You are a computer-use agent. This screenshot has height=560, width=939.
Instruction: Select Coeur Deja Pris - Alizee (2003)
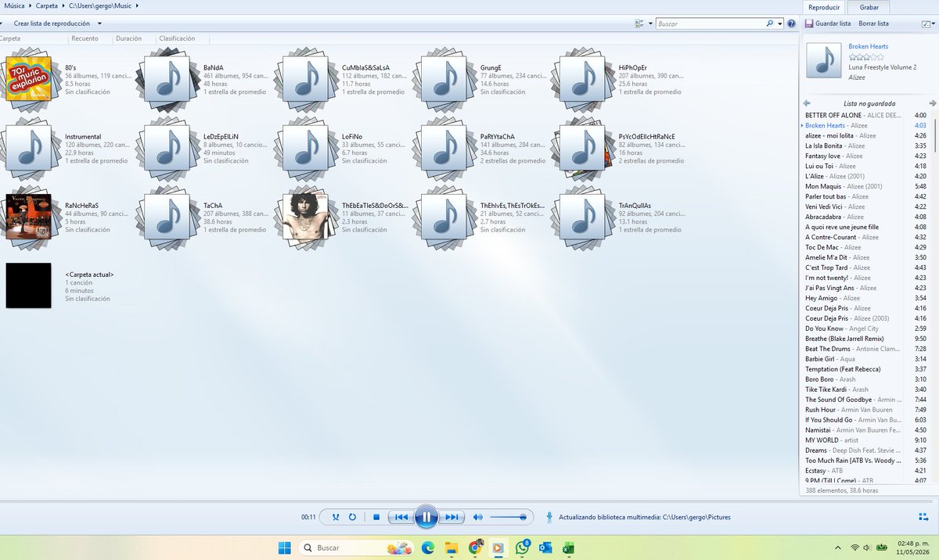coord(866,318)
